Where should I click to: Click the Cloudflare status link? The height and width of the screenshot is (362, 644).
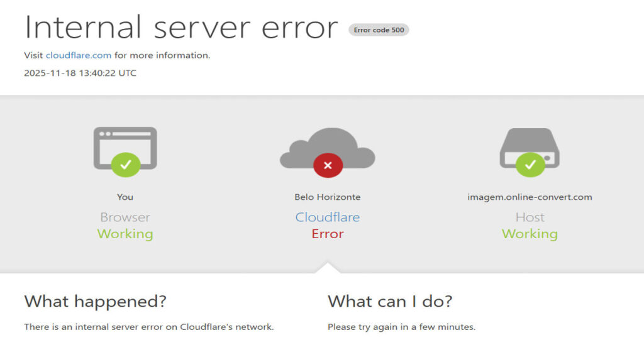click(328, 217)
